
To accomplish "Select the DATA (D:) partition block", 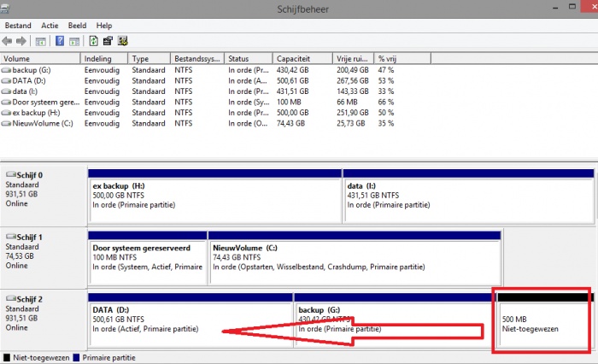I will pyautogui.click(x=191, y=320).
